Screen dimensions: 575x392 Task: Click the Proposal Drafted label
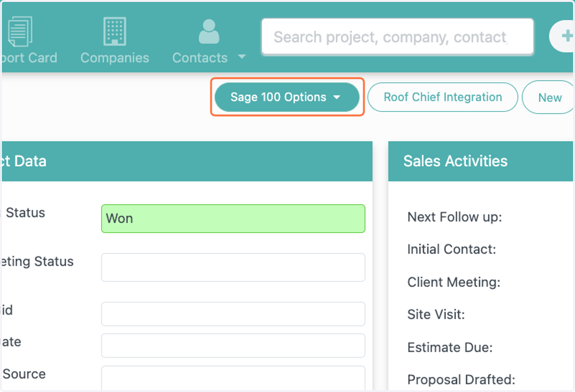[x=461, y=380]
